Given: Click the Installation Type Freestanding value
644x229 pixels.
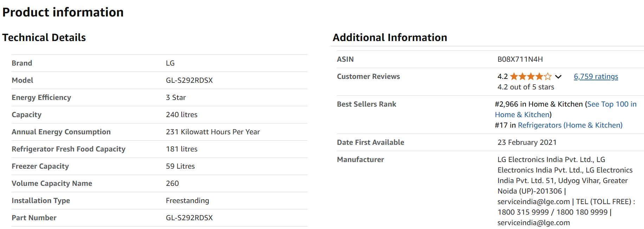Looking at the screenshot, I should [187, 201].
